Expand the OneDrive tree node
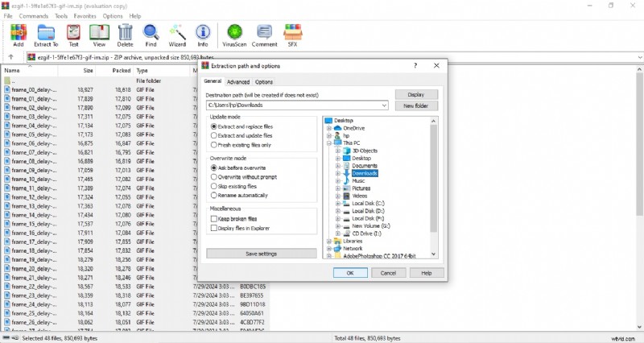This screenshot has height=343, width=644. 328,128
